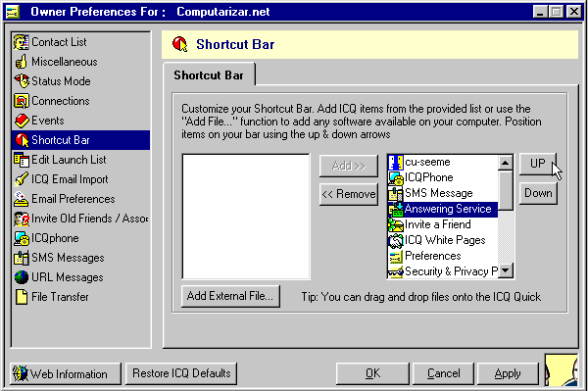Click the << Remove button
Screen dimensions: 588x391
pos(349,194)
